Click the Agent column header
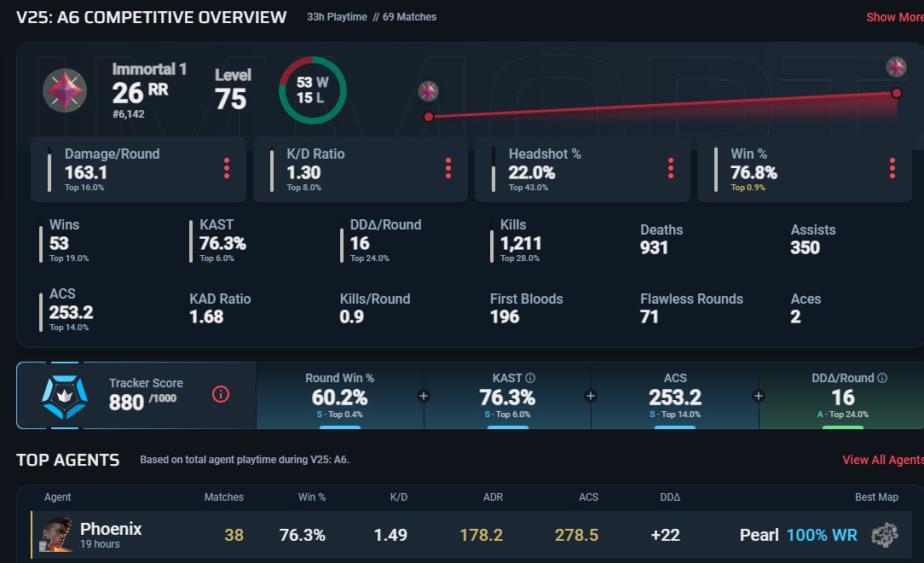The image size is (924, 563). [57, 497]
